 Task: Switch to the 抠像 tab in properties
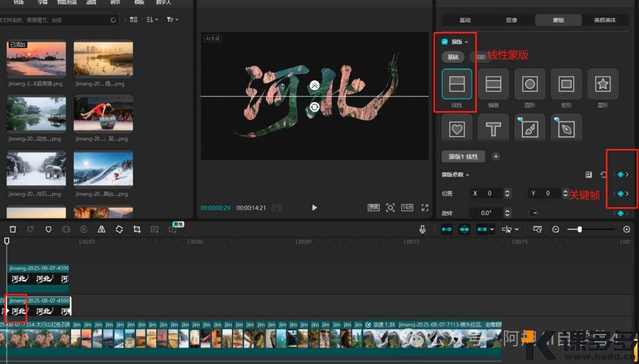point(511,20)
